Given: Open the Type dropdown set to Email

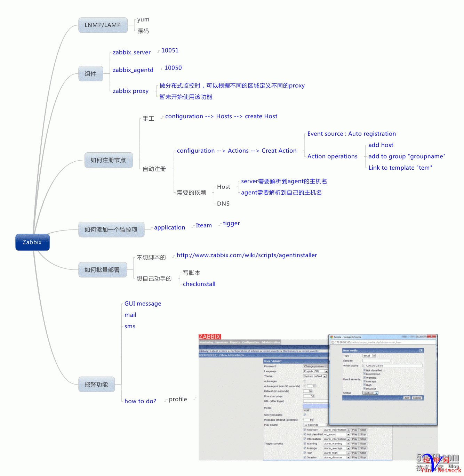Looking at the screenshot, I should click(369, 356).
